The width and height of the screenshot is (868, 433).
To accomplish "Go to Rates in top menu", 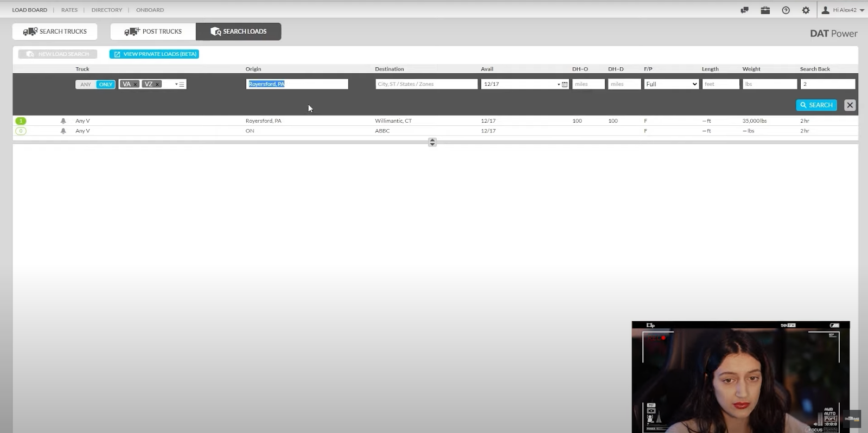I will [x=69, y=10].
